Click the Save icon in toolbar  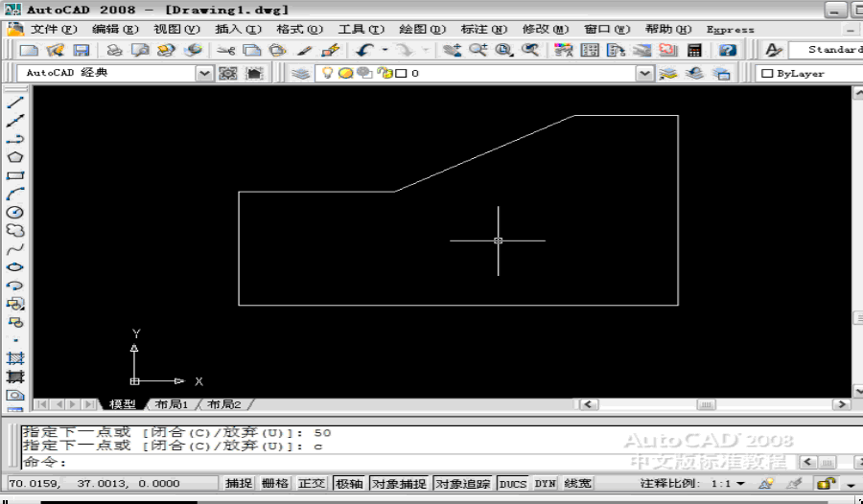click(x=82, y=50)
